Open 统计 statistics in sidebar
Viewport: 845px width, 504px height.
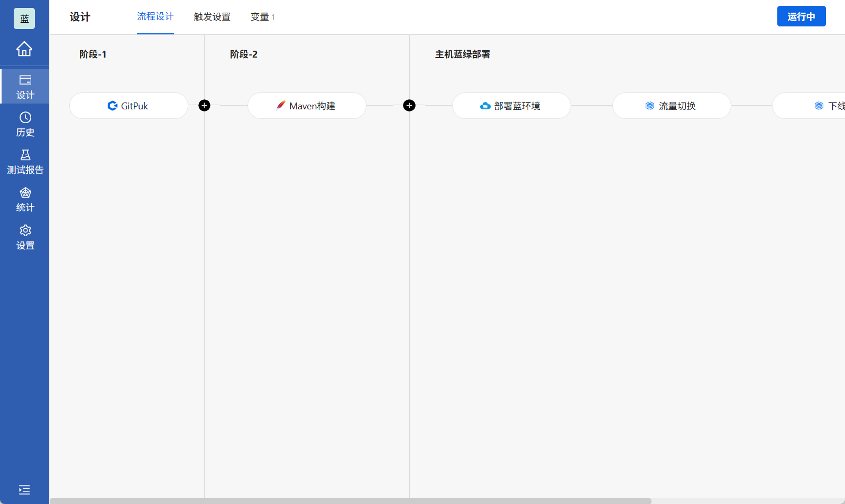(25, 200)
